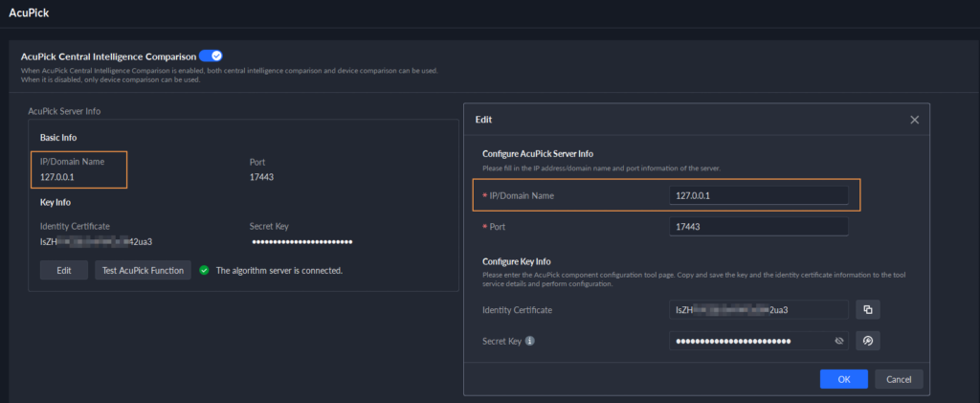Open Edit for AcuPick server info
The width and height of the screenshot is (980, 403).
64,271
